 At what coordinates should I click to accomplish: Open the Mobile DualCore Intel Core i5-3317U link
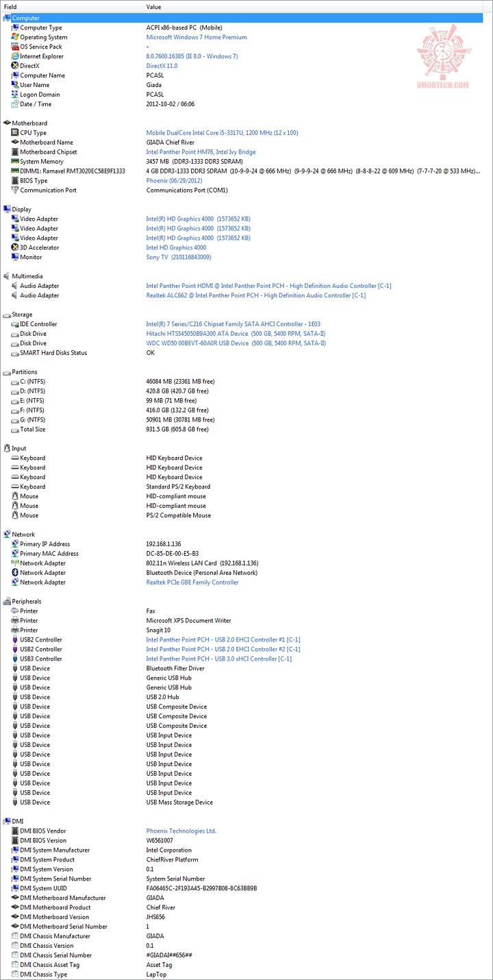222,133
